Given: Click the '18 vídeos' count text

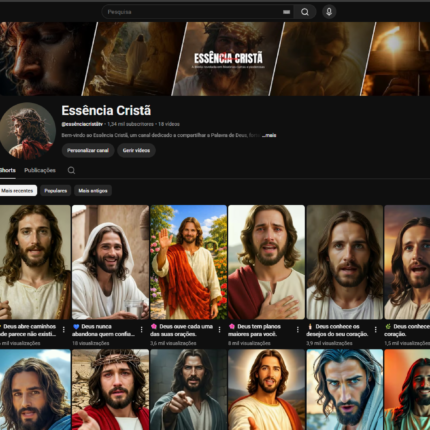Looking at the screenshot, I should click(169, 124).
